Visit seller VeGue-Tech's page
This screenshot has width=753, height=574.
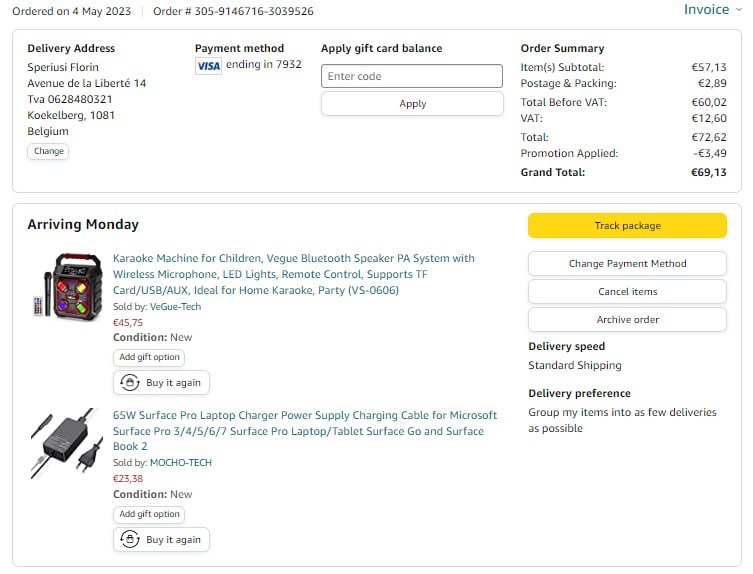(175, 307)
